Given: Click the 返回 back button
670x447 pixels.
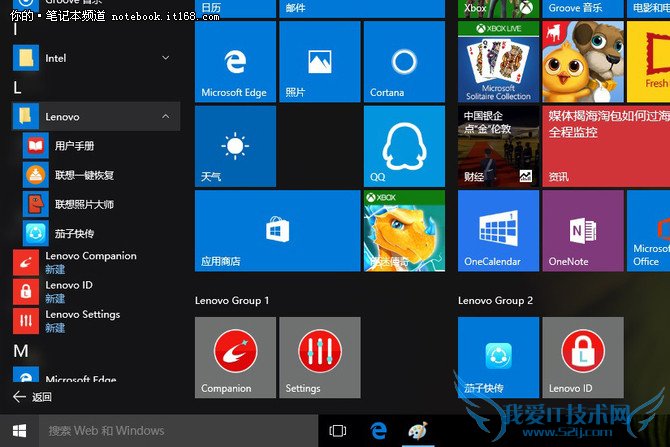Looking at the screenshot, I should [x=32, y=397].
